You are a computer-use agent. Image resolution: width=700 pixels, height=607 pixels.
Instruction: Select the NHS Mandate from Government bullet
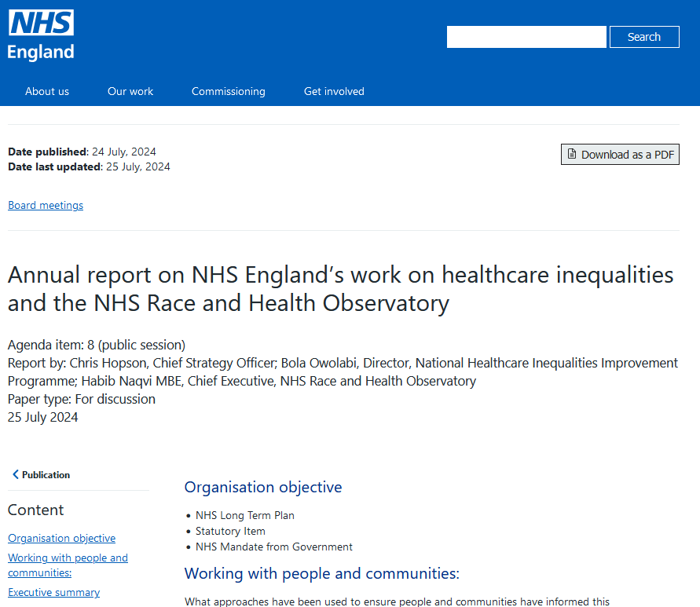tap(274, 547)
